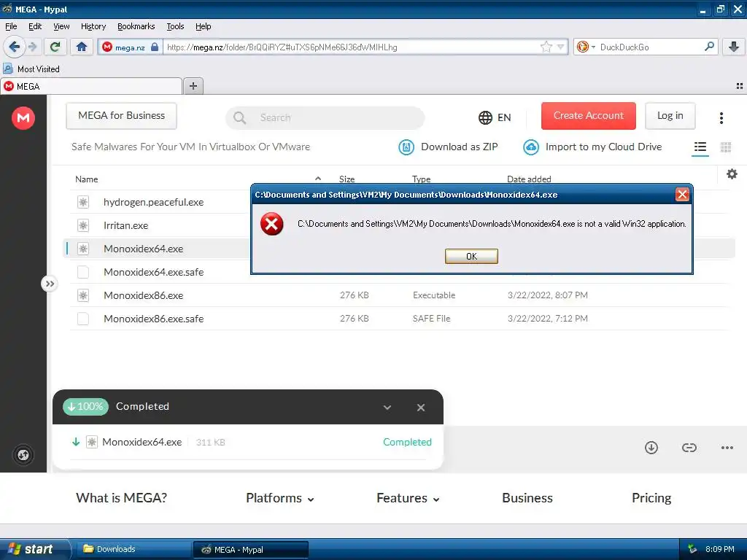Viewport: 747px width, 560px height.
Task: Click the browser Forward arrow button
Action: click(x=32, y=47)
